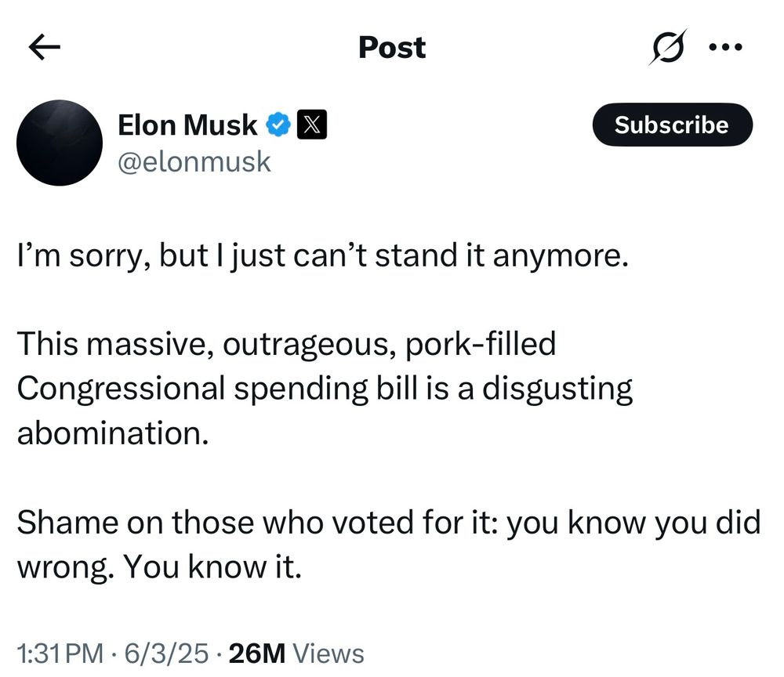This screenshot has width=784, height=677.
Task: Click the "I'm sorry, but I just" sentence
Action: [321, 258]
